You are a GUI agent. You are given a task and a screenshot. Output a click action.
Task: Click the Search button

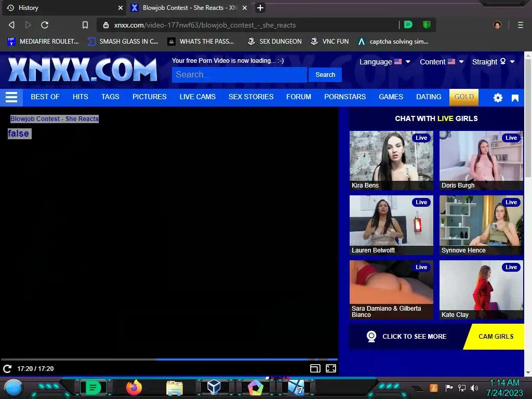(325, 75)
